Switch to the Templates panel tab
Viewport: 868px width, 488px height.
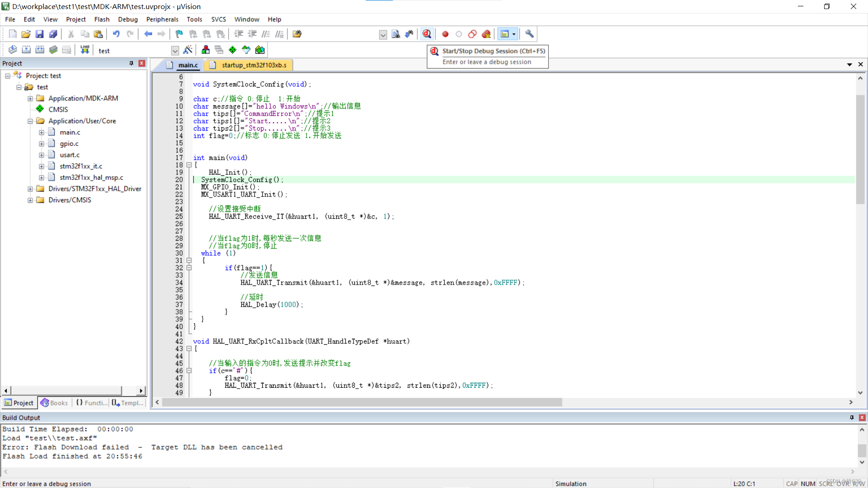click(128, 403)
